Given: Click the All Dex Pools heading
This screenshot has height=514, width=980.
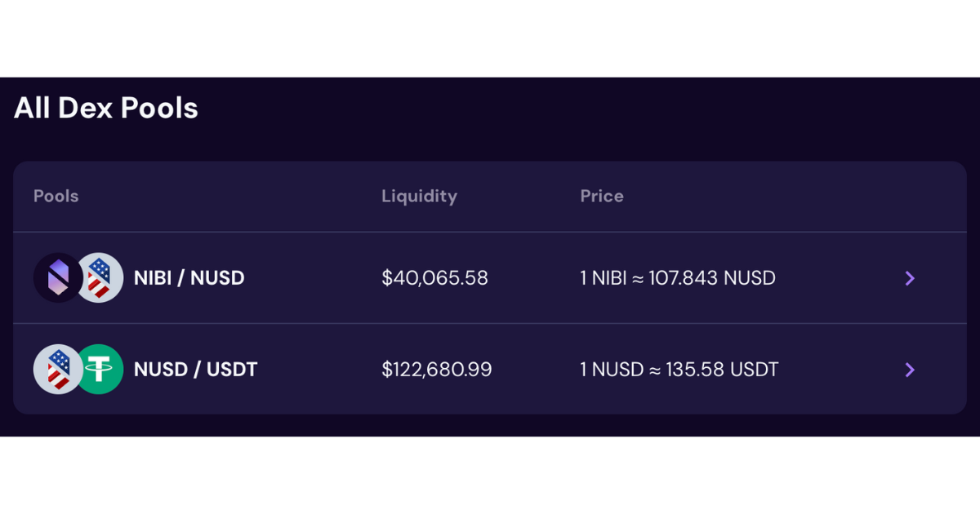Looking at the screenshot, I should coord(106,108).
